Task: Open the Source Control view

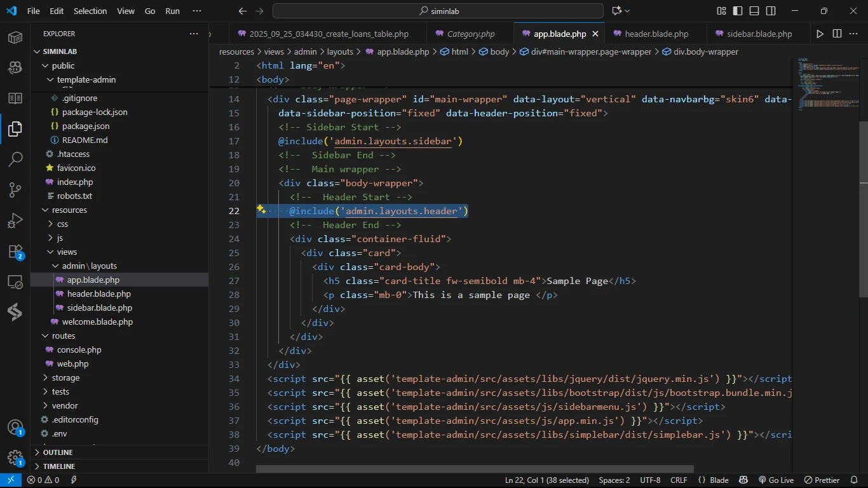Action: (15, 190)
